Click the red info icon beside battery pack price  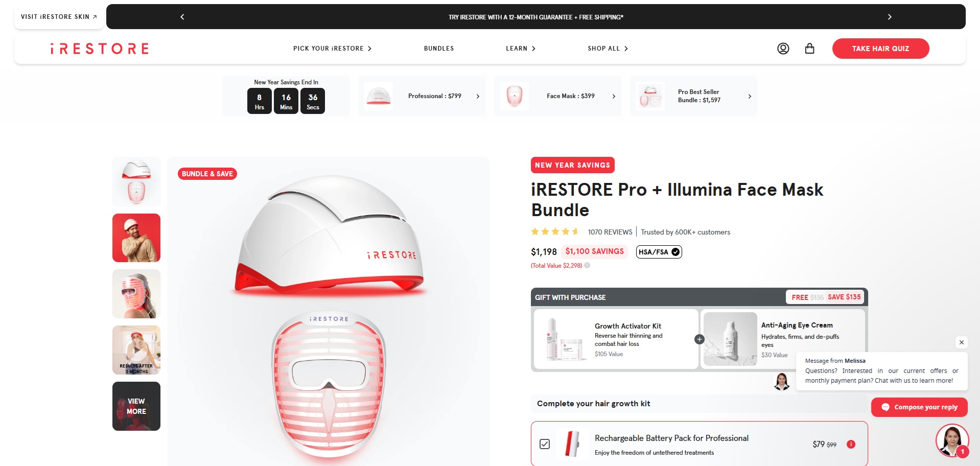[851, 444]
